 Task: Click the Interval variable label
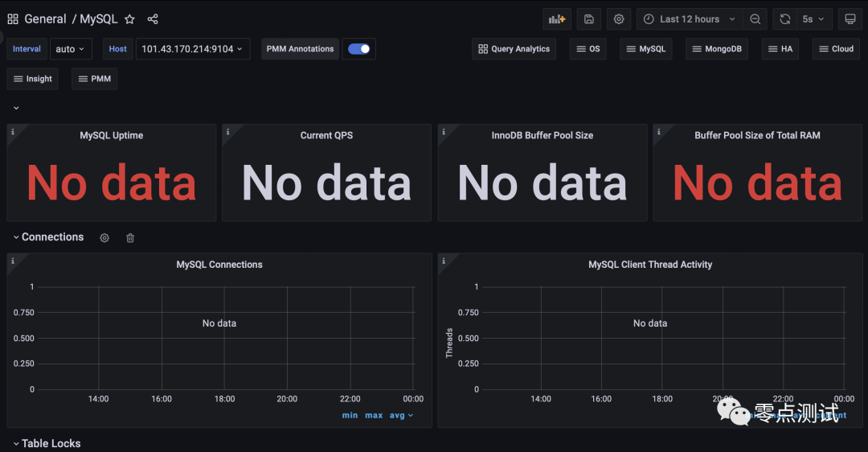pyautogui.click(x=27, y=49)
